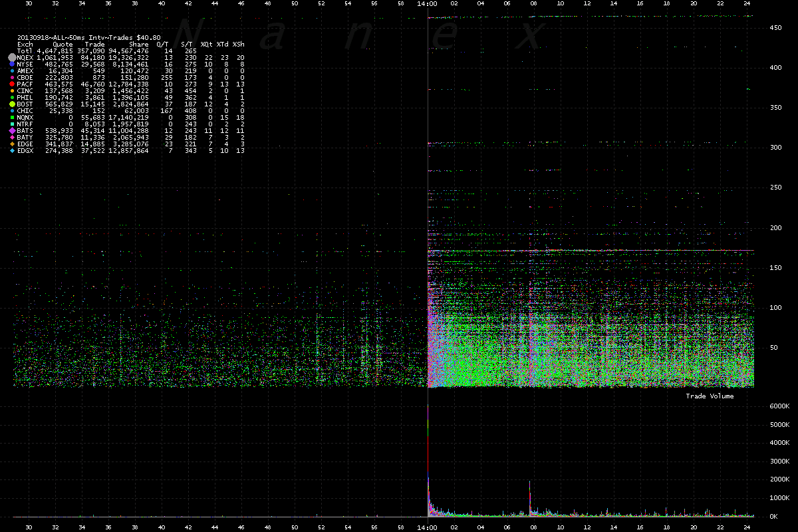Click the '%Td' column header
The width and height of the screenshot is (798, 532).
coord(222,45)
